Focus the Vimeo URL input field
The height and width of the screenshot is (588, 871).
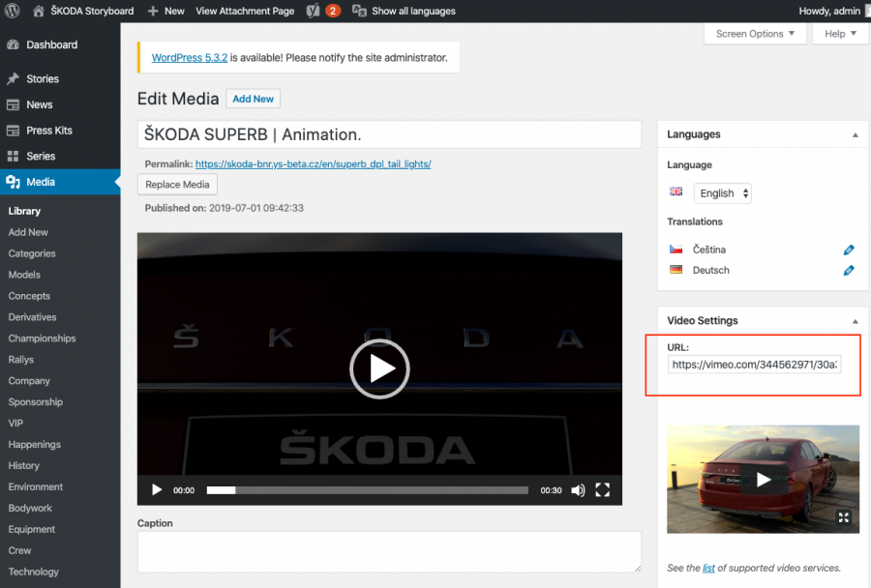[754, 365]
